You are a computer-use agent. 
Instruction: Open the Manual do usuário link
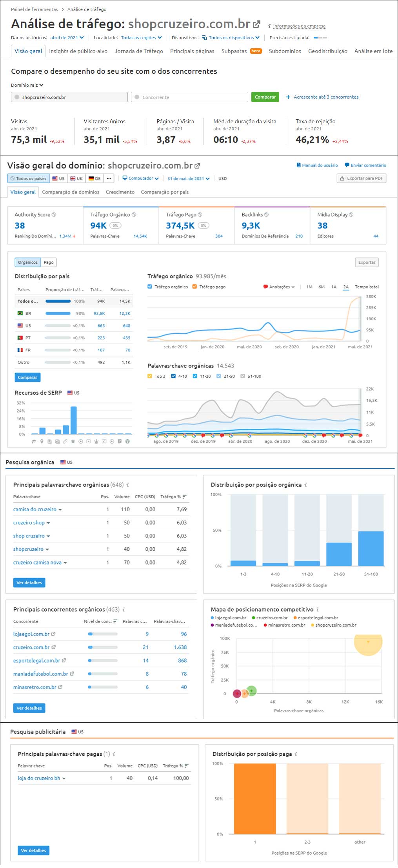coord(317,165)
